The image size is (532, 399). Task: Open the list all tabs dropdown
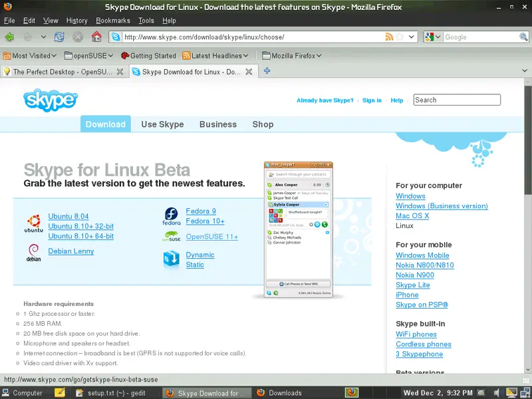(525, 71)
